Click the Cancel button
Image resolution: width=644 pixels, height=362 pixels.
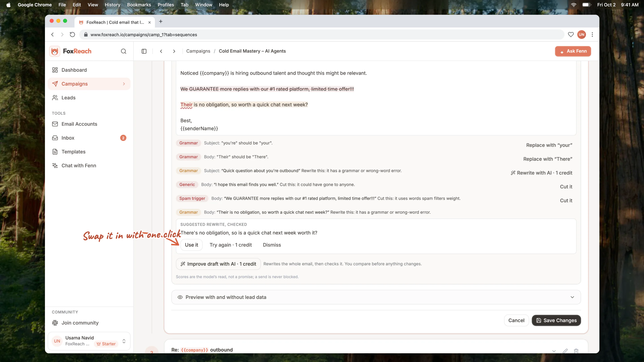(516, 320)
